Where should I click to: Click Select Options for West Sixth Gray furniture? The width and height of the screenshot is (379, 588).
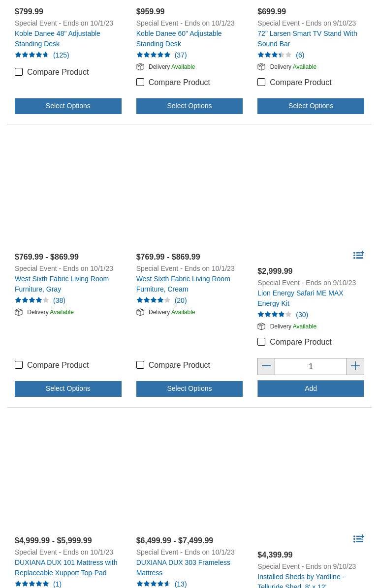pyautogui.click(x=68, y=389)
